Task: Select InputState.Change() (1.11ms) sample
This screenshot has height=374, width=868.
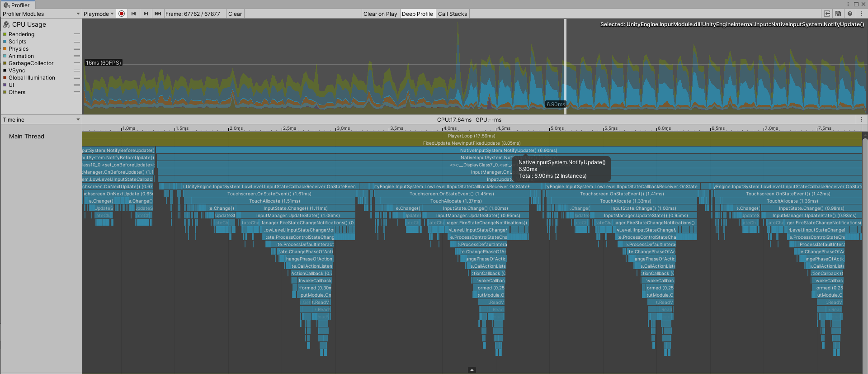Action: coord(295,208)
